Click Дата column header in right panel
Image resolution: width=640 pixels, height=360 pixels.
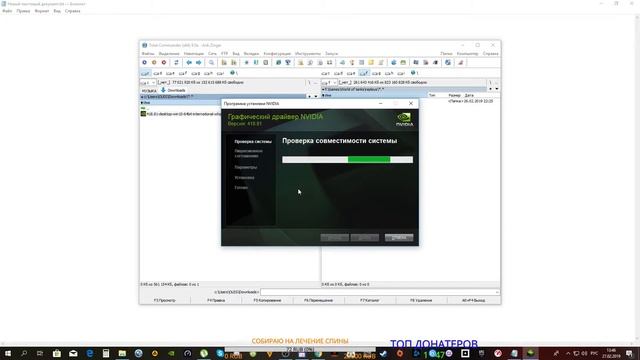pyautogui.click(x=469, y=95)
